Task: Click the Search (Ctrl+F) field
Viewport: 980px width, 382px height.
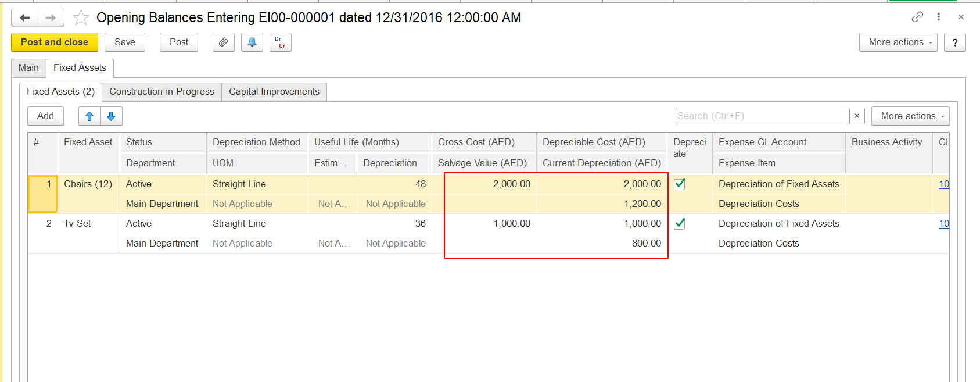Action: point(762,116)
